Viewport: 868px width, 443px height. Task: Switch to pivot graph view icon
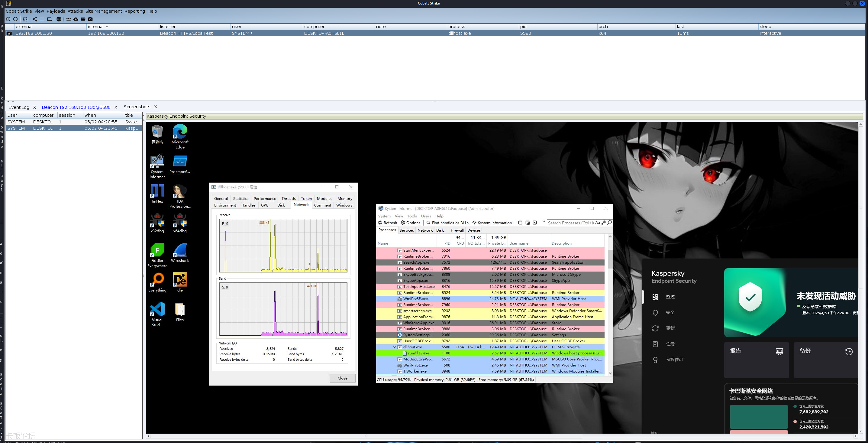tap(35, 19)
